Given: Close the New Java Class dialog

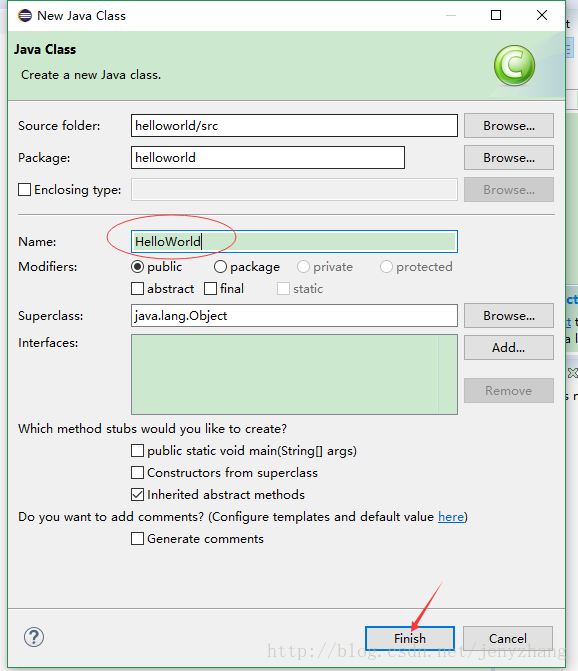Looking at the screenshot, I should [x=542, y=15].
